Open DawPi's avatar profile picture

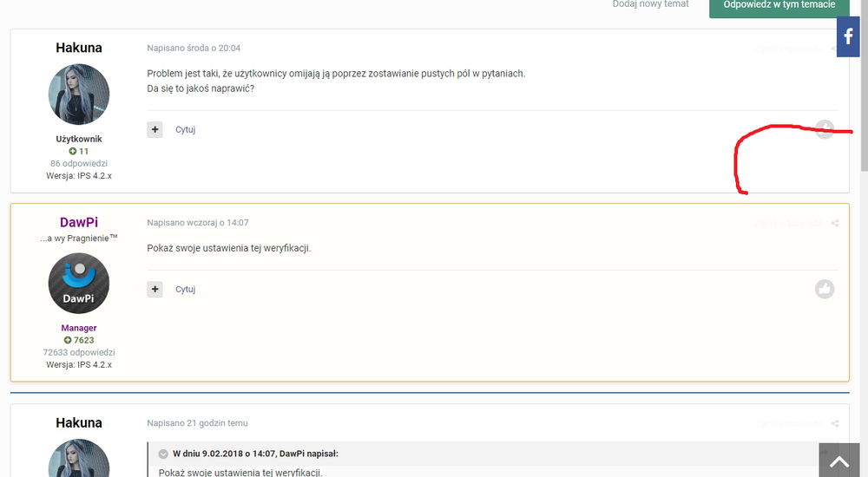click(x=79, y=284)
